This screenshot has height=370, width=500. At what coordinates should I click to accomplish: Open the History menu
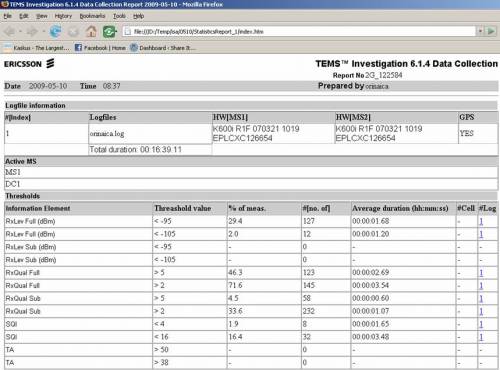(63, 16)
